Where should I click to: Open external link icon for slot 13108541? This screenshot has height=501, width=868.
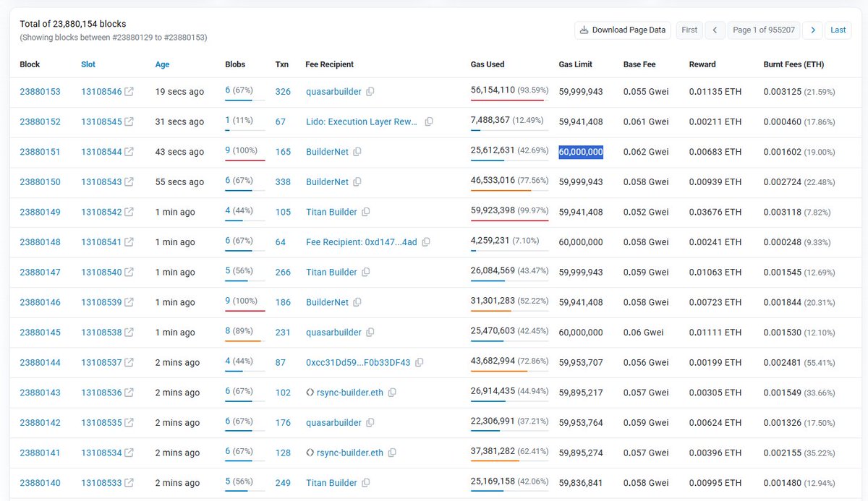(x=129, y=242)
